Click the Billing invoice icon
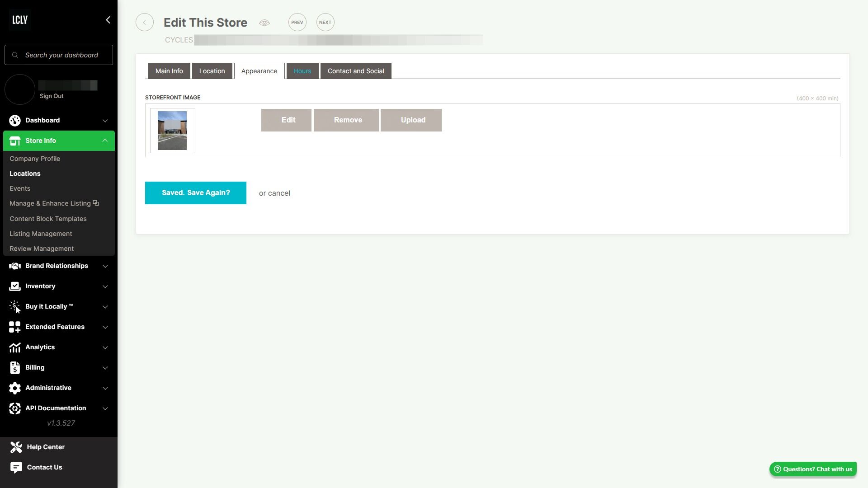 click(15, 368)
